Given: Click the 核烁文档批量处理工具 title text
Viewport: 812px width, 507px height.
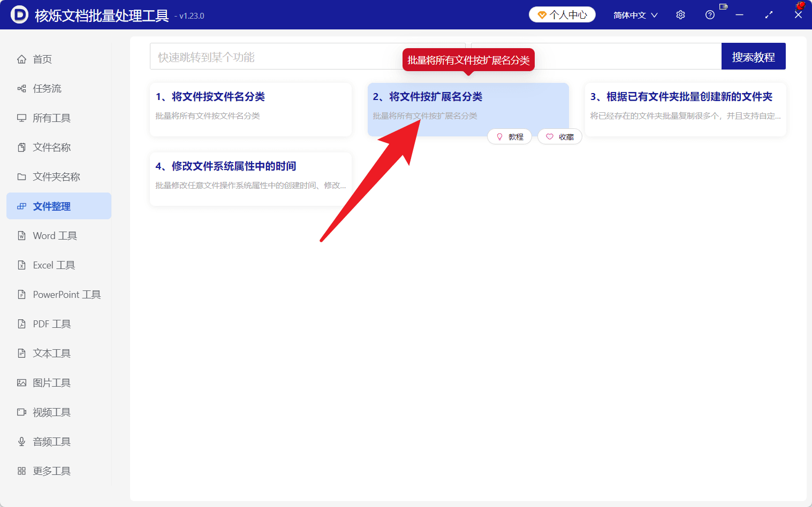Looking at the screenshot, I should coord(102,16).
